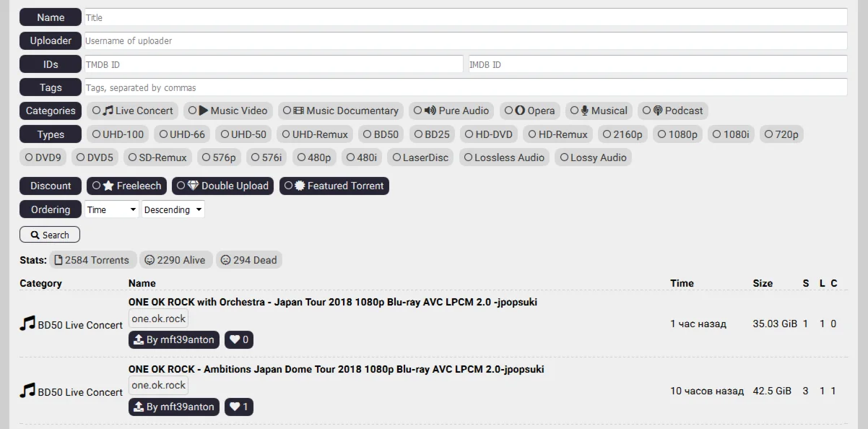This screenshot has width=868, height=429.
Task: Click the 35.03 GiB size cell
Action: (x=775, y=324)
